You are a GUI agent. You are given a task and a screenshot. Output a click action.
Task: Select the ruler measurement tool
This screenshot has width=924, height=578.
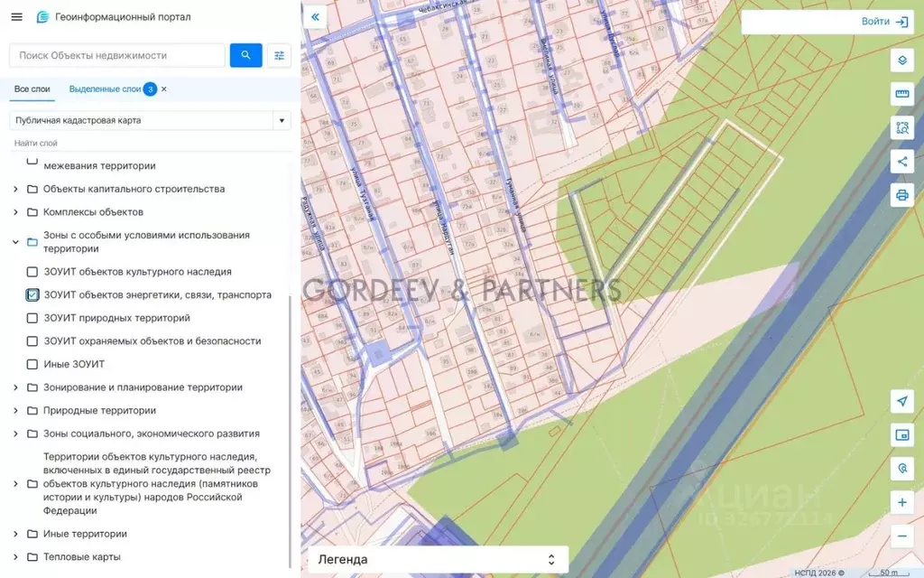[901, 94]
